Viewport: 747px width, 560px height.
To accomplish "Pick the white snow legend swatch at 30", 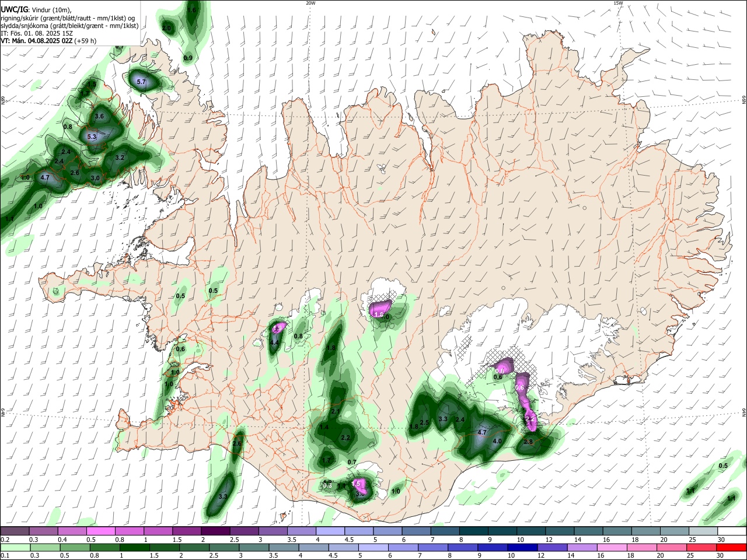I will coord(731,531).
